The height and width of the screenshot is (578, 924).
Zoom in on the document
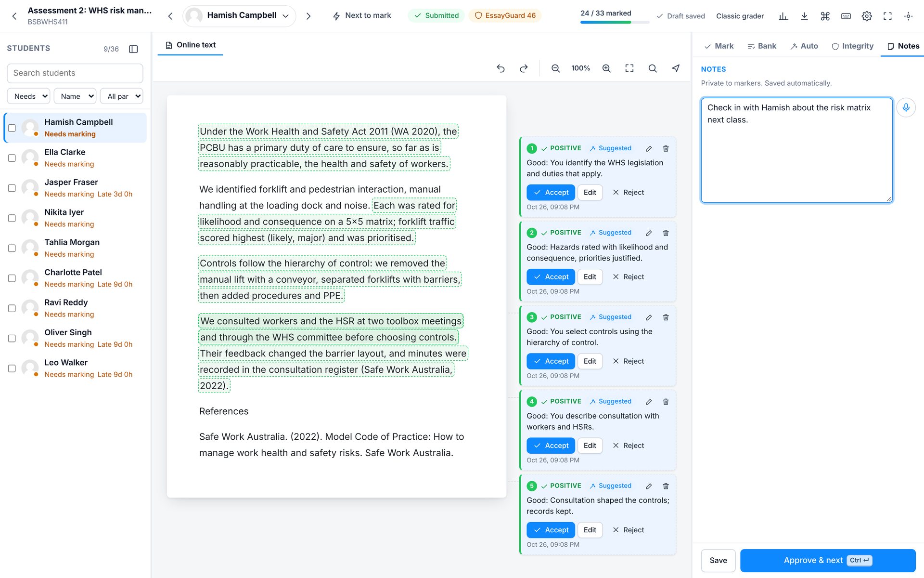(x=606, y=68)
